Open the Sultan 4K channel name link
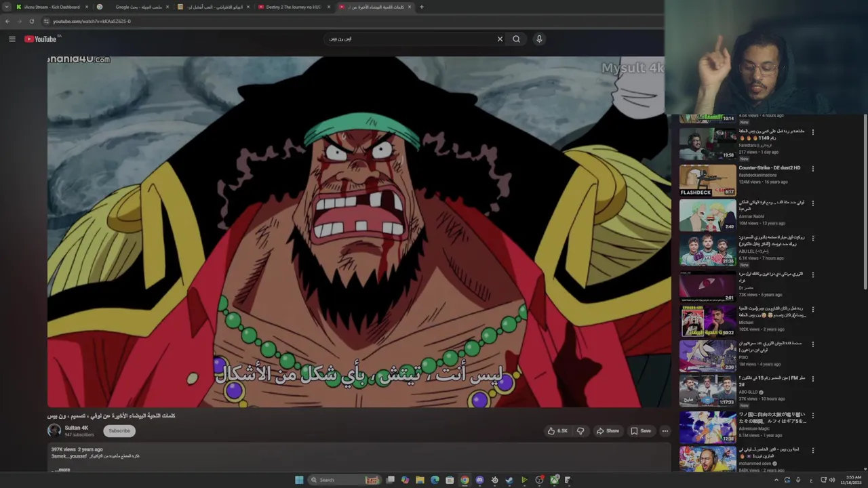The image size is (868, 488). 77,428
